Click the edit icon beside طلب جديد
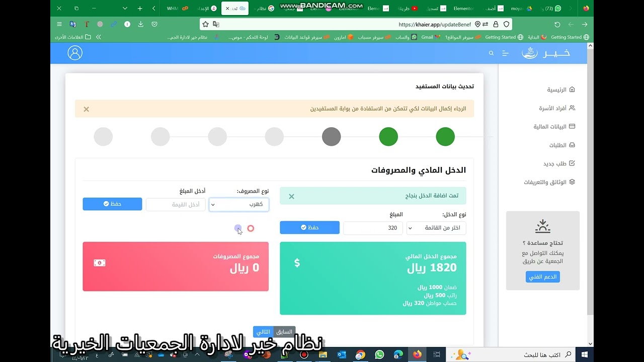Viewport: 644px width, 362px height. [x=572, y=163]
